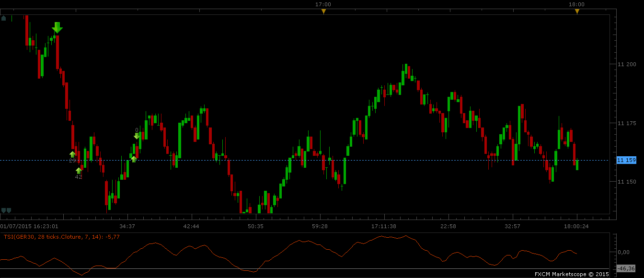The height and width of the screenshot is (278, 644).
Task: Click the down arrow marker labeled 0
Action: 137,136
